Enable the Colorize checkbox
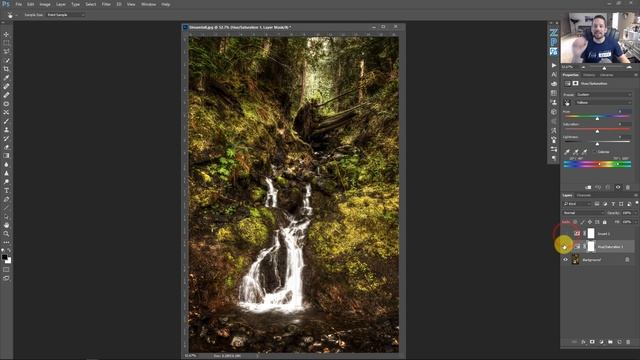Screen dimensions: 640x360 [596, 152]
